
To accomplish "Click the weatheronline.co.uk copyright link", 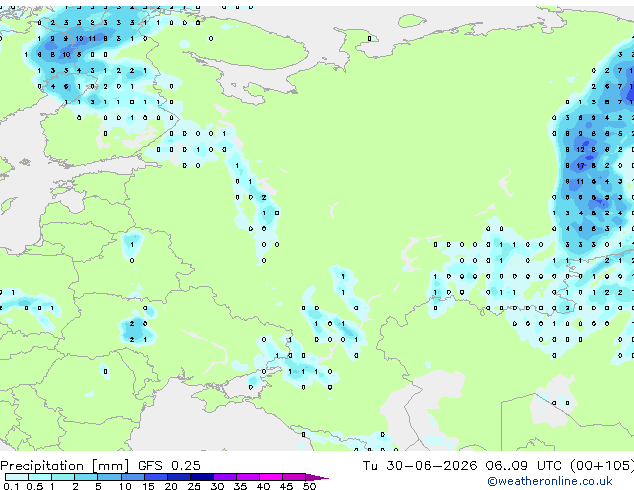I will [549, 481].
